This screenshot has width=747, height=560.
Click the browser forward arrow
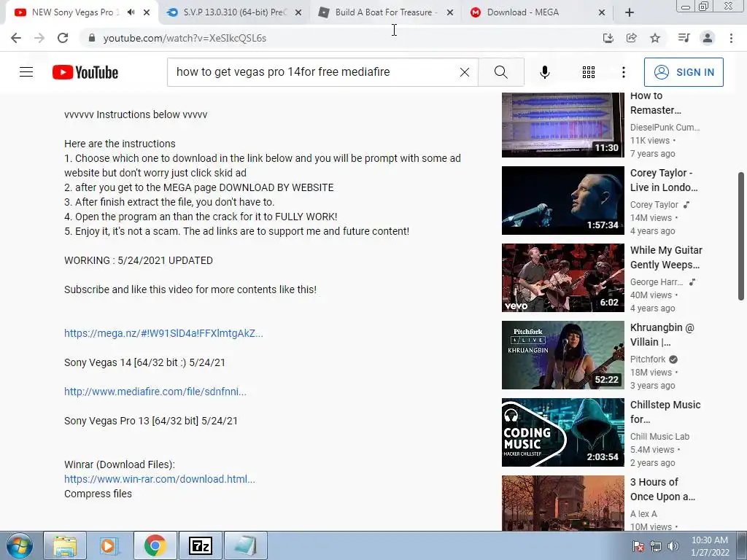click(x=39, y=38)
